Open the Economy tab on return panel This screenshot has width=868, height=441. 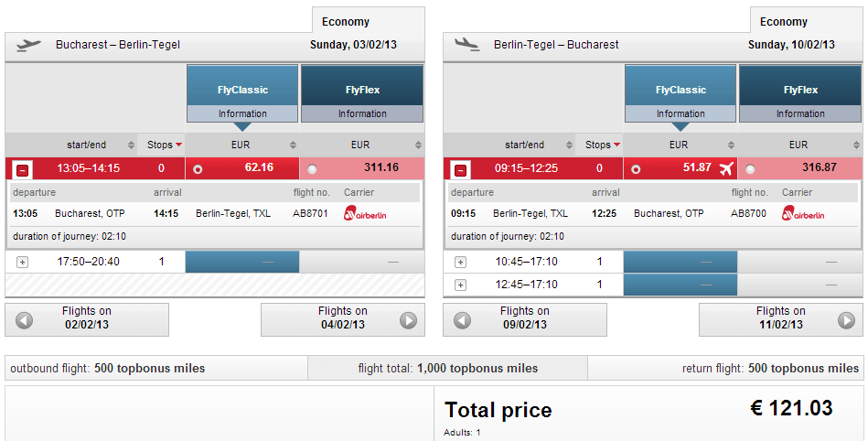(807, 22)
